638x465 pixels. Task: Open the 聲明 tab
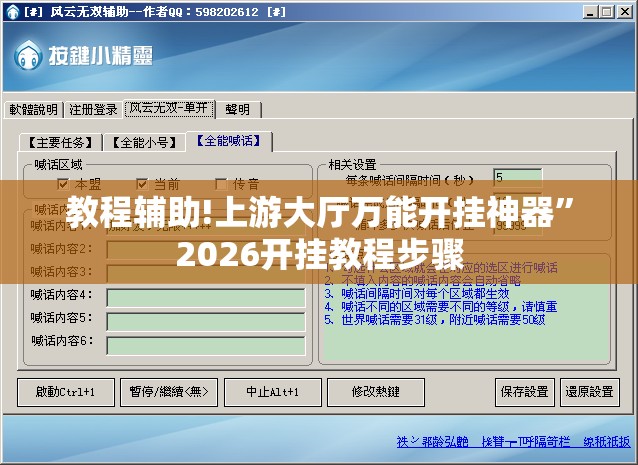(238, 109)
